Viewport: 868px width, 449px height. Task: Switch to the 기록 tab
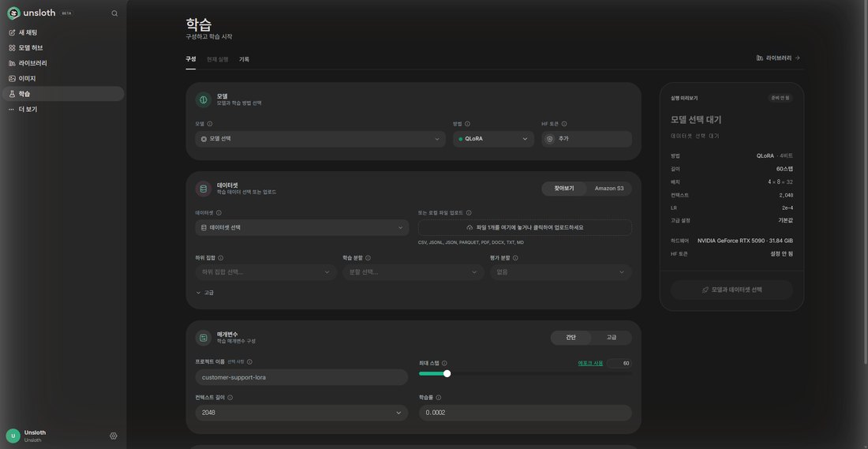pyautogui.click(x=244, y=59)
